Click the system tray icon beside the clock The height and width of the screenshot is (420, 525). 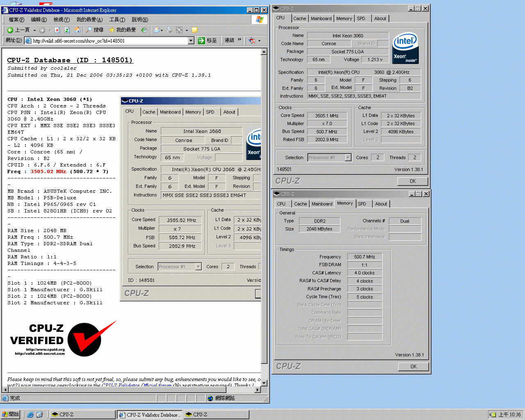coord(493,415)
